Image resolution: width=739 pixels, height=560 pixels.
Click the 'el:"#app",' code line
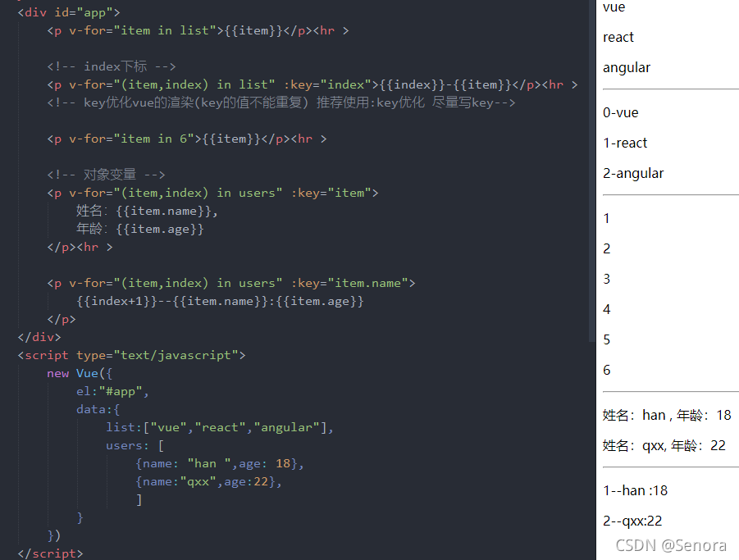pos(112,391)
